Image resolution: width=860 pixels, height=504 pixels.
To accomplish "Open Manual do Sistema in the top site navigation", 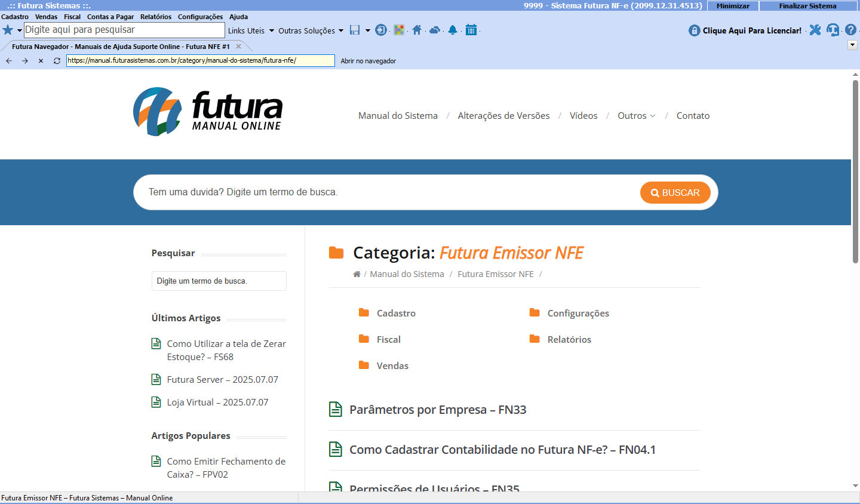I will [x=398, y=116].
